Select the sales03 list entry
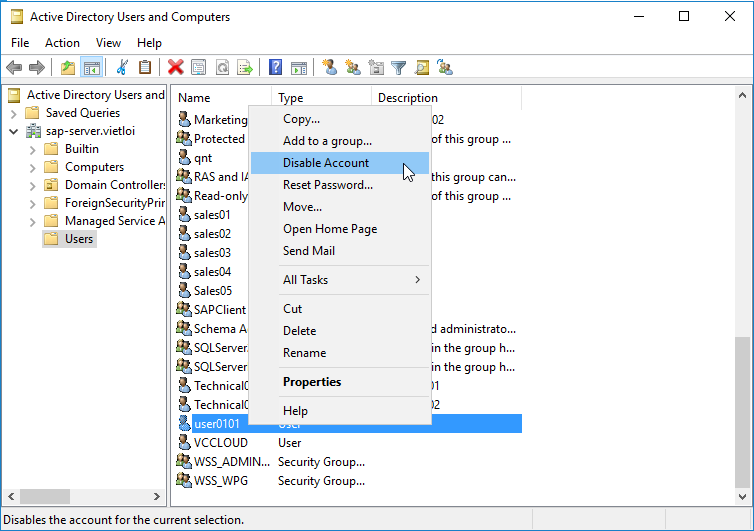Viewport: 754px width, 531px height. click(212, 253)
